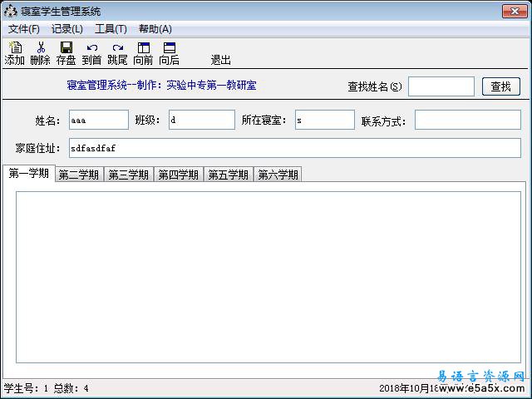Click 退出 (Exit) in the toolbar
Screen dimensions: 532x399
220,60
